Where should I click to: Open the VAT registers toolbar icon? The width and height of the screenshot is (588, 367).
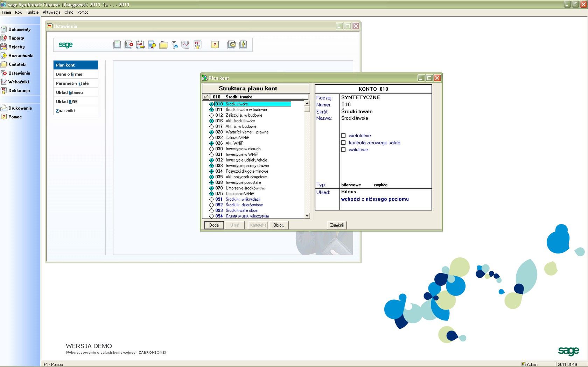(x=140, y=45)
